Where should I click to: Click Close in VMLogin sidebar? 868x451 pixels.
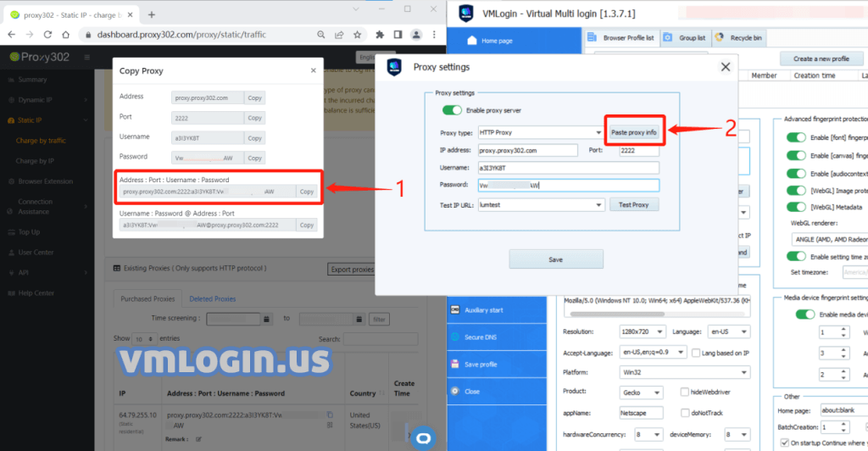point(497,392)
